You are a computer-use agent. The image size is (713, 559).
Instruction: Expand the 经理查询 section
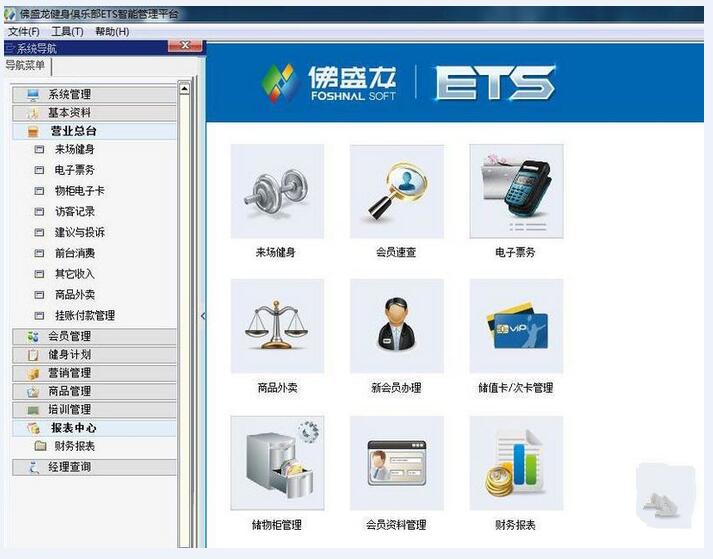(94, 467)
